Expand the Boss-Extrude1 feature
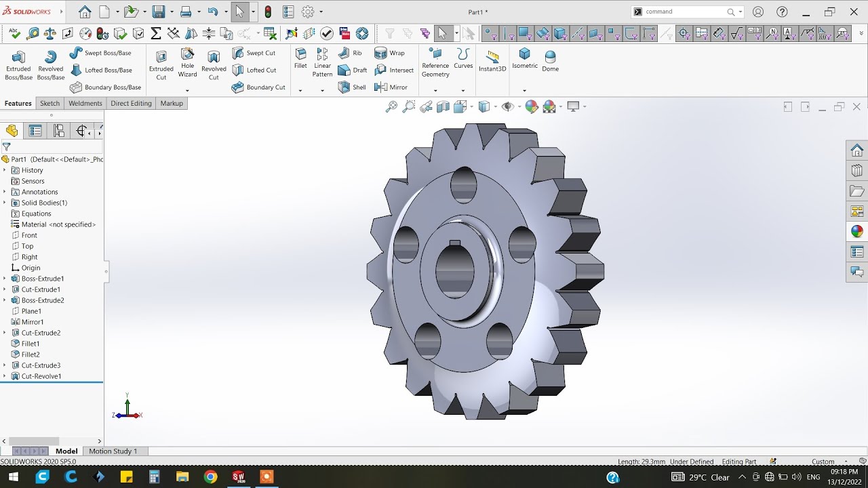This screenshot has width=868, height=488. pos(5,279)
